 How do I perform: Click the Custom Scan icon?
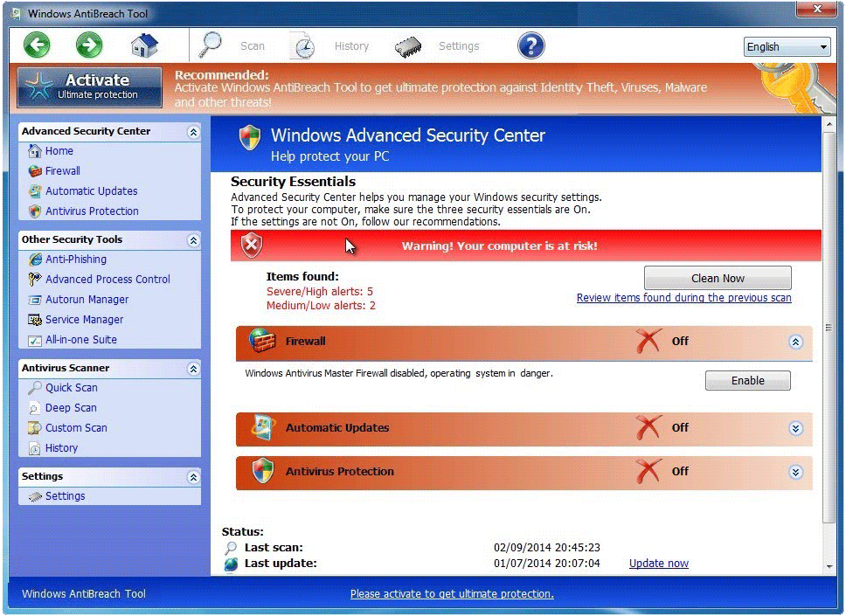(35, 428)
